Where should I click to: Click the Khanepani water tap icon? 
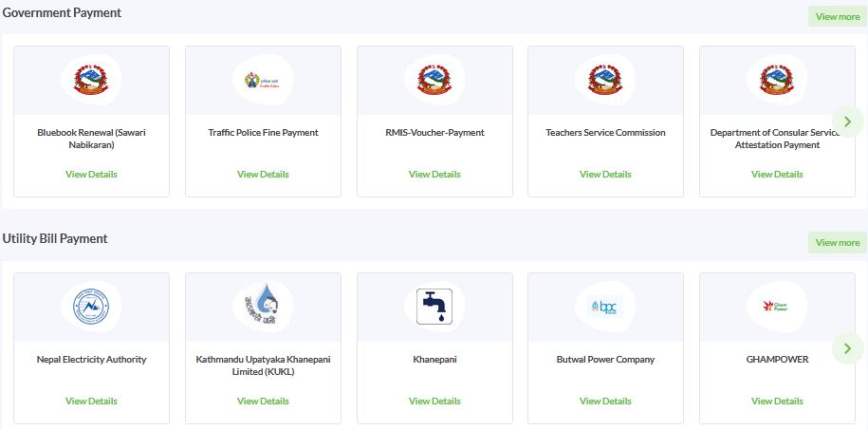pyautogui.click(x=434, y=307)
